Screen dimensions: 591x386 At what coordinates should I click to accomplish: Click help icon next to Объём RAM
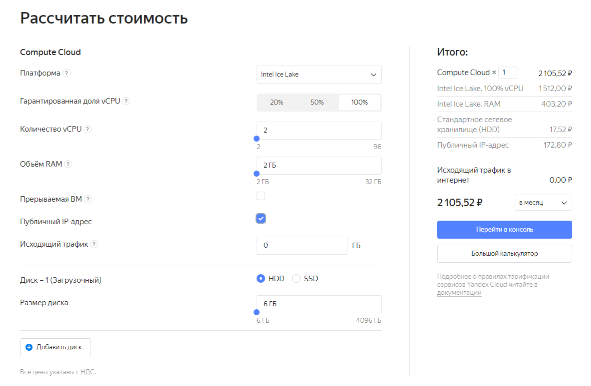tap(68, 164)
